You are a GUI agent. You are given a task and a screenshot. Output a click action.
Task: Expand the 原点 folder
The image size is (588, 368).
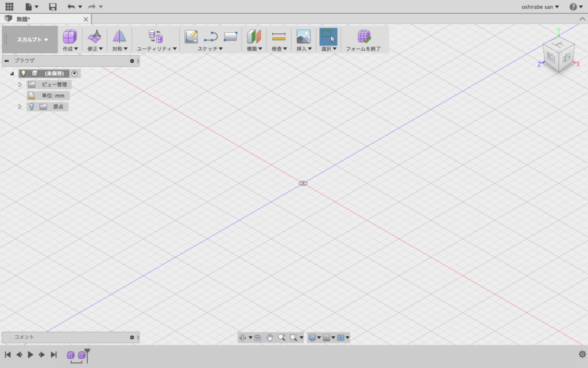[20, 106]
